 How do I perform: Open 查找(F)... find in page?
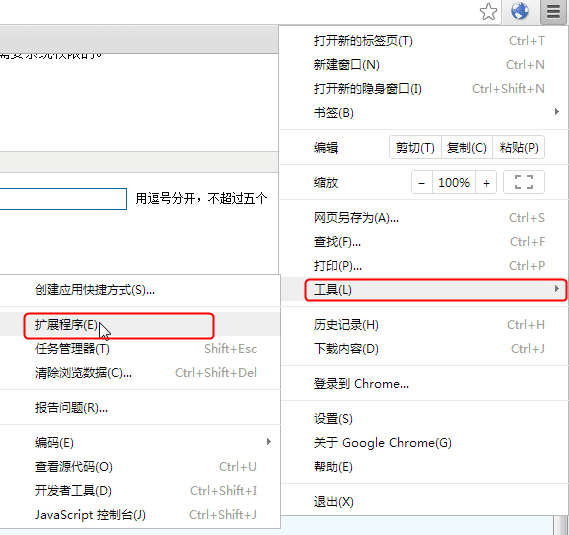423,242
